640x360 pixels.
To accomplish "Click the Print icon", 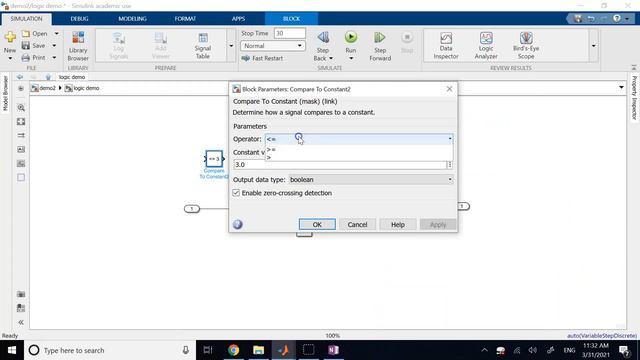I will (26, 58).
